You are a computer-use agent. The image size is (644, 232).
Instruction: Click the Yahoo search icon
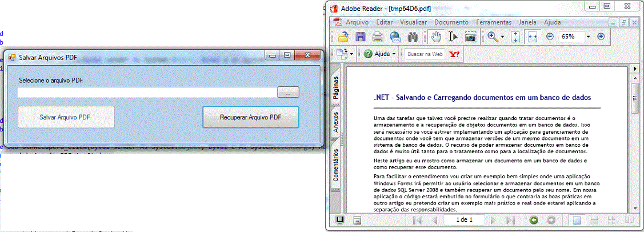coord(454,54)
